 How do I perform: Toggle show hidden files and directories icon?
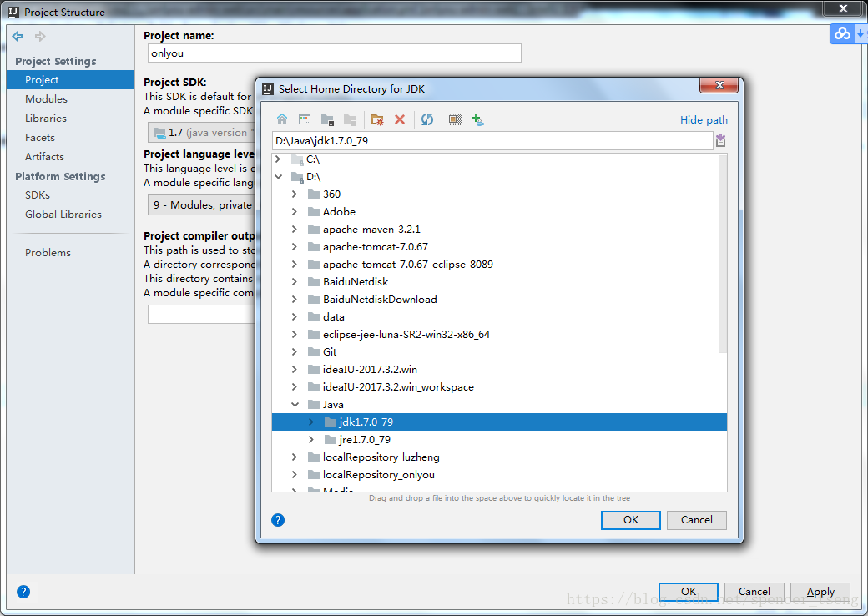tap(455, 119)
